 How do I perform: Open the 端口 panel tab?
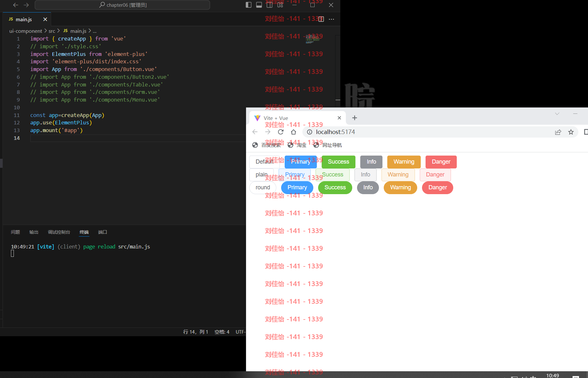pos(103,232)
